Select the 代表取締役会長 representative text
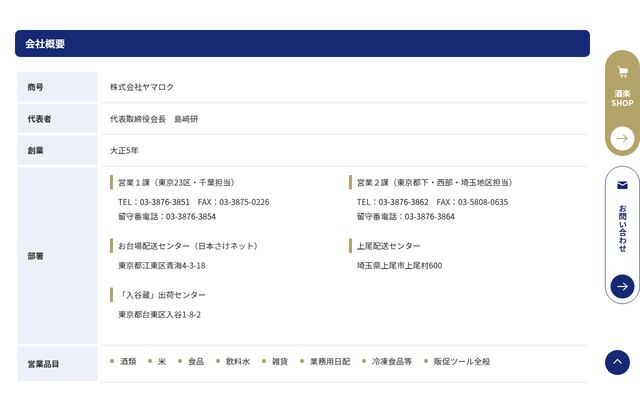Screen dimensions: 640x400 154,119
